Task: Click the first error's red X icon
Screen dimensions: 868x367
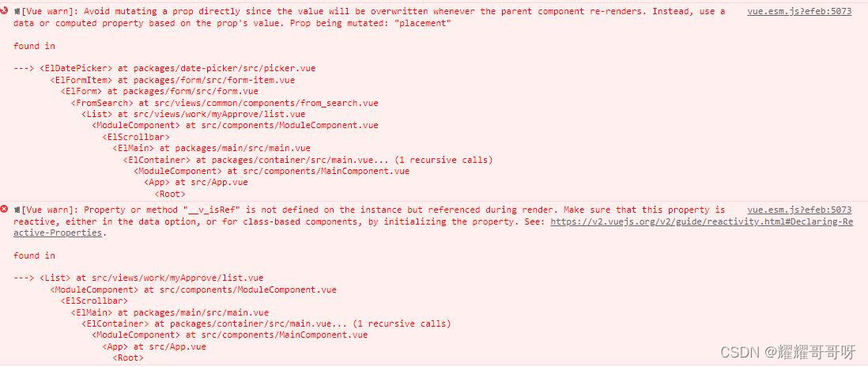Action: click(x=5, y=10)
